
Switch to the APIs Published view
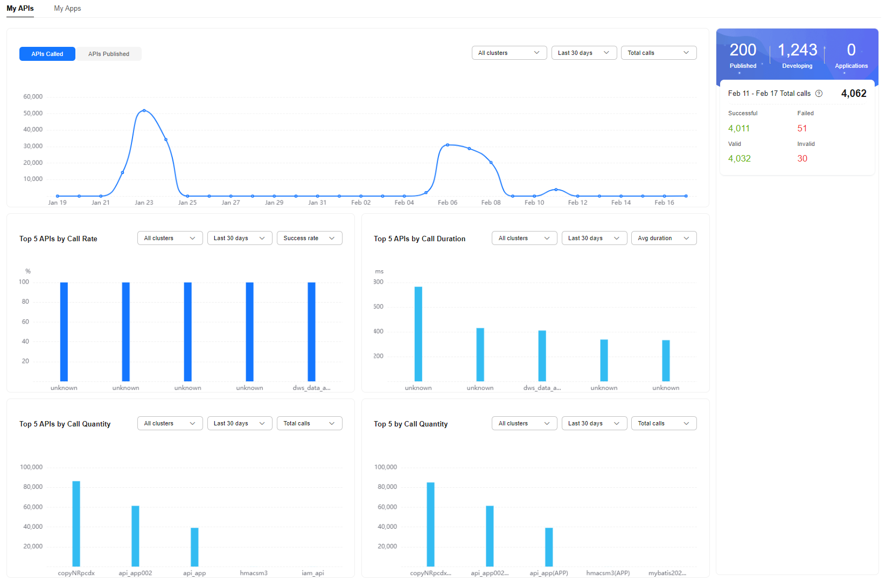coord(109,54)
